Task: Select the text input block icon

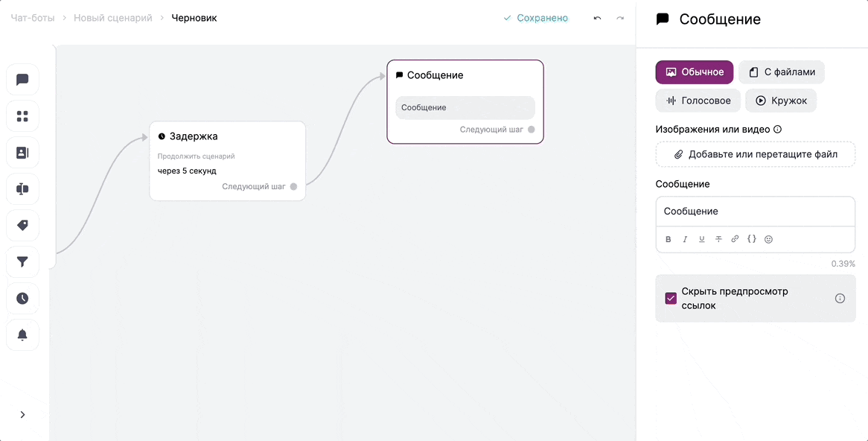Action: tap(22, 189)
